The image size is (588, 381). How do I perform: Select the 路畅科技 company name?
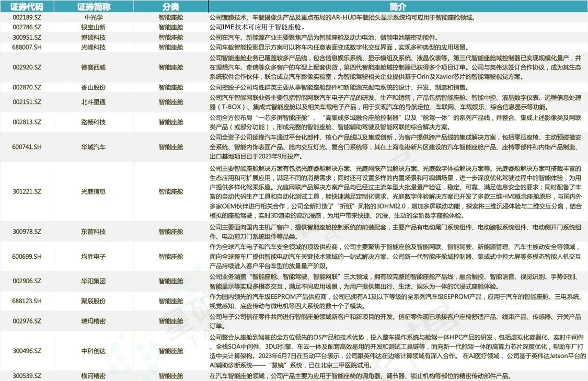point(94,122)
